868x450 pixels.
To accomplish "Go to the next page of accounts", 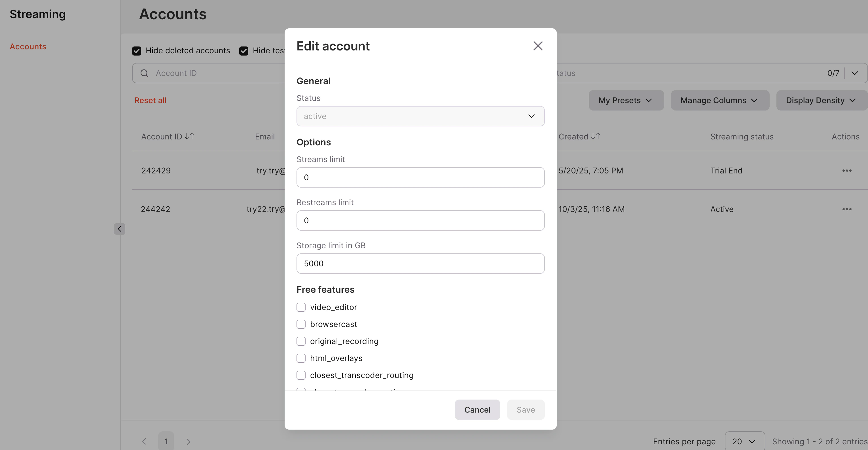I will click(188, 441).
